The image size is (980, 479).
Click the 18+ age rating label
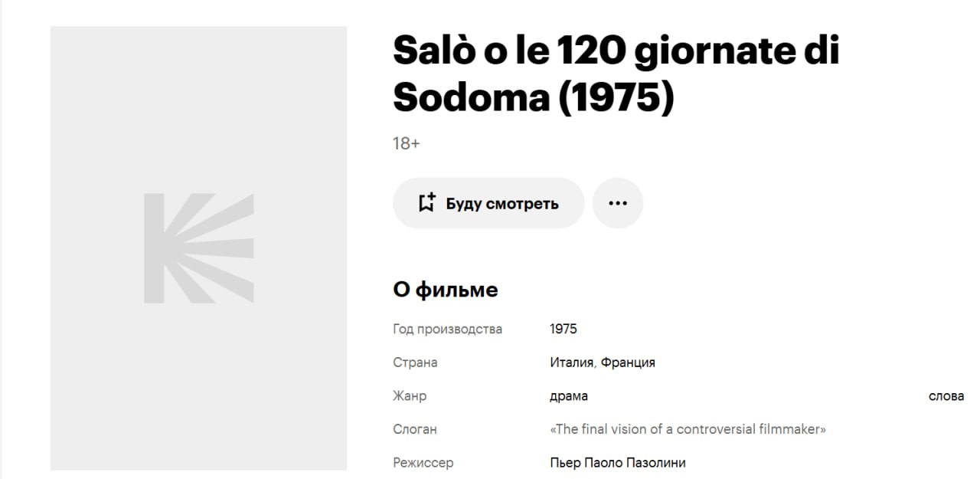[407, 143]
